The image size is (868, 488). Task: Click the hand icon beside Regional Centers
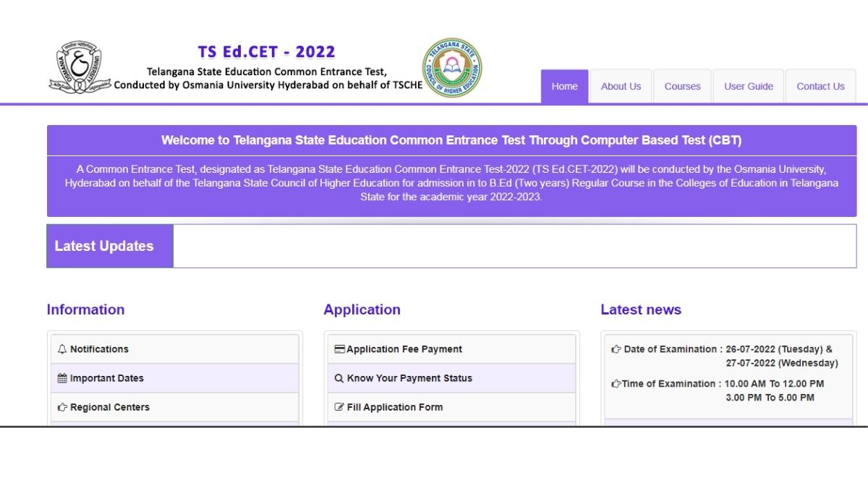tap(62, 407)
